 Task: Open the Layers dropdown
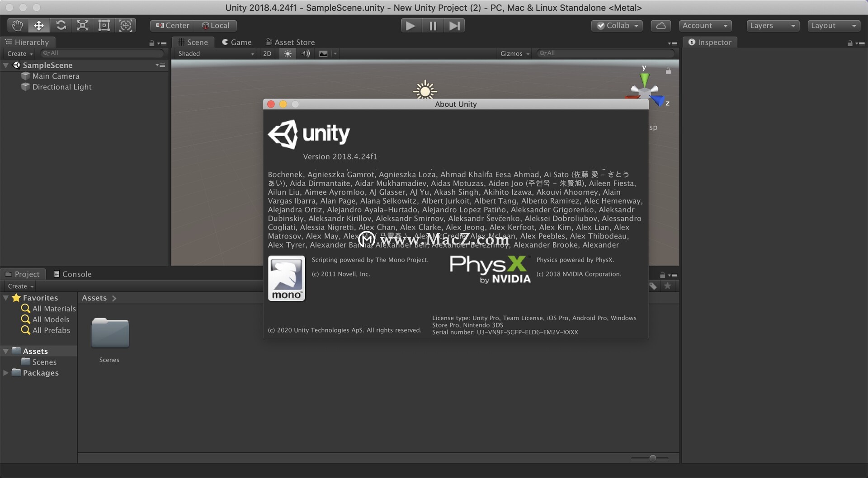773,26
